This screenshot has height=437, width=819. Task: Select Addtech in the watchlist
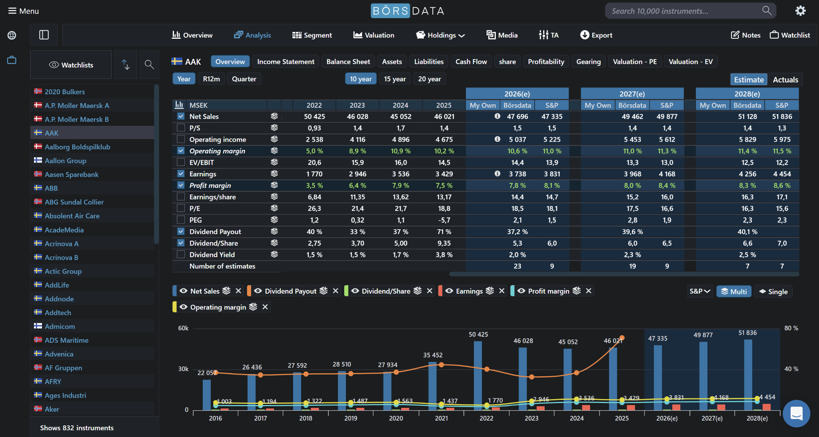click(x=58, y=313)
